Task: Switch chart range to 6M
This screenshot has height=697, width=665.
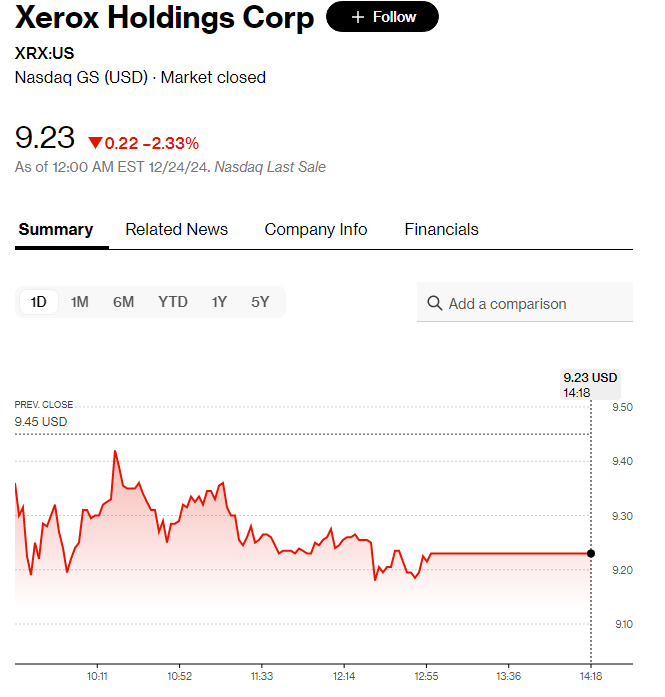Action: click(x=123, y=302)
